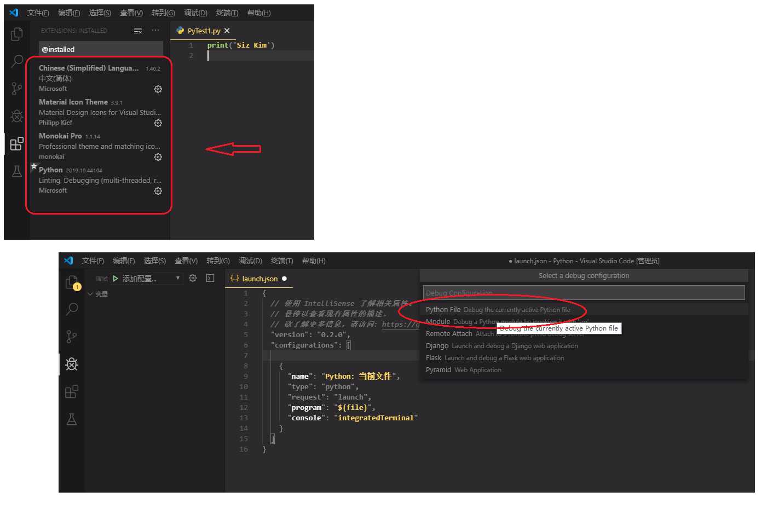The height and width of the screenshot is (532, 773).
Task: Open 查看(V) menu in bottom window
Action: click(x=186, y=261)
